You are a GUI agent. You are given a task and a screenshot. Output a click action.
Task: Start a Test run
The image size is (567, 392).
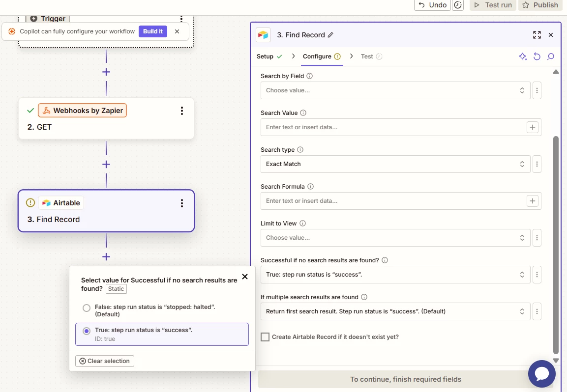(493, 5)
